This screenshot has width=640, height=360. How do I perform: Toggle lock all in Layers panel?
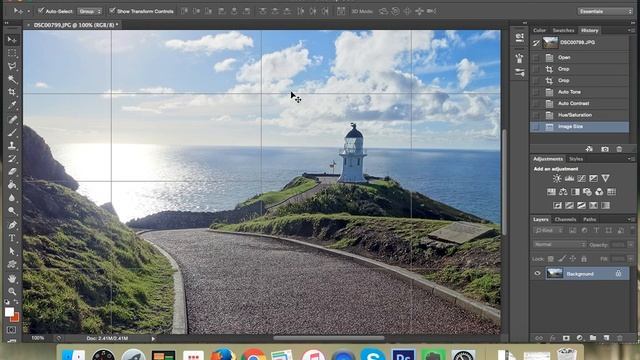click(x=584, y=259)
